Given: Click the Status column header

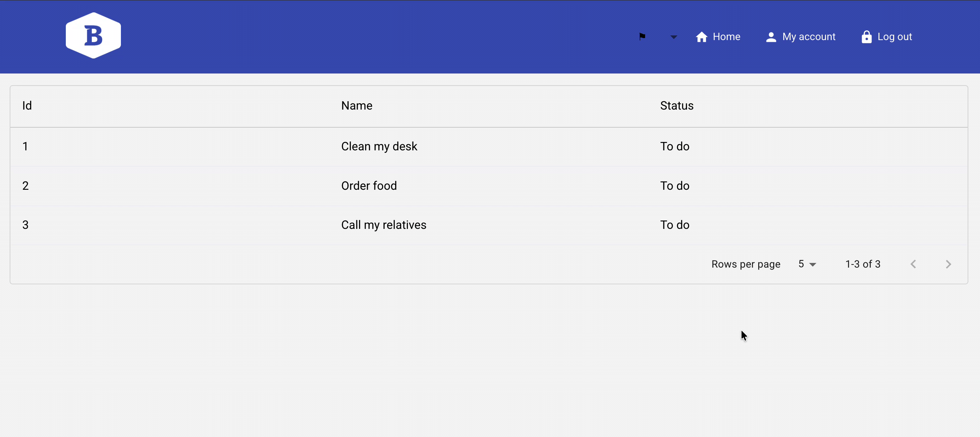Looking at the screenshot, I should coord(676,106).
